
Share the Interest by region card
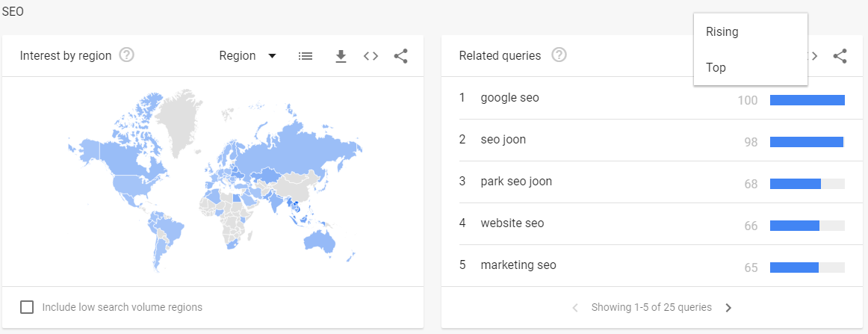click(x=401, y=56)
